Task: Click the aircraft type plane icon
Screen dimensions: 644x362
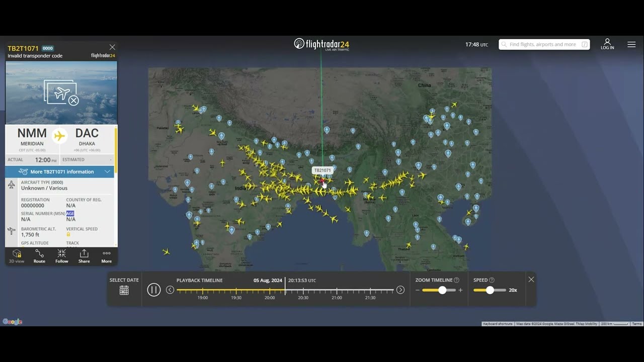Action: coord(12,185)
